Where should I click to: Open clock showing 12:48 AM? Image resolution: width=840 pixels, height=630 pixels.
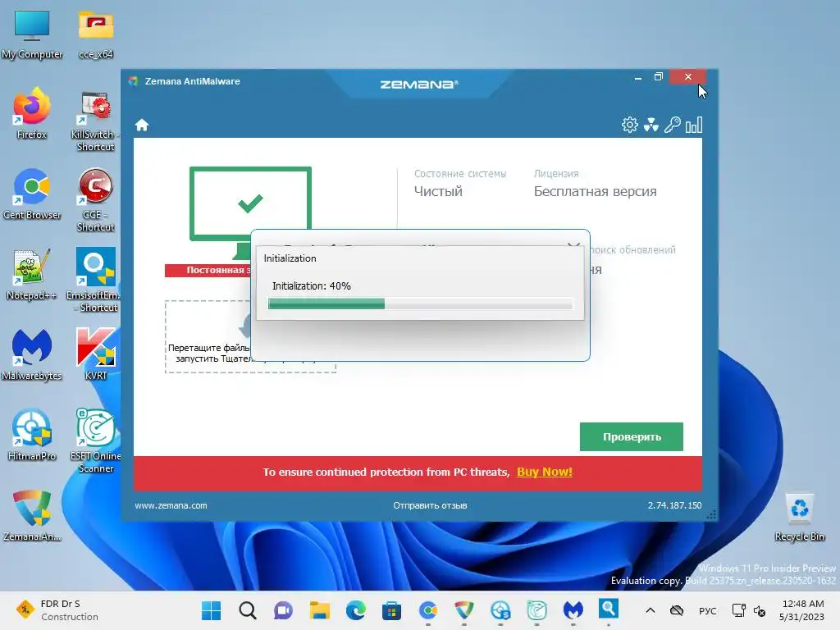[802, 610]
